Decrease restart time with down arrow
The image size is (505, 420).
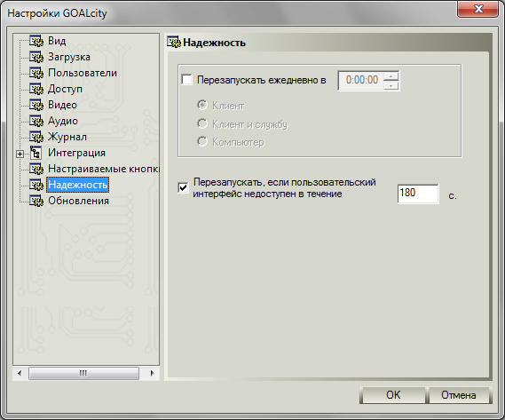[391, 86]
